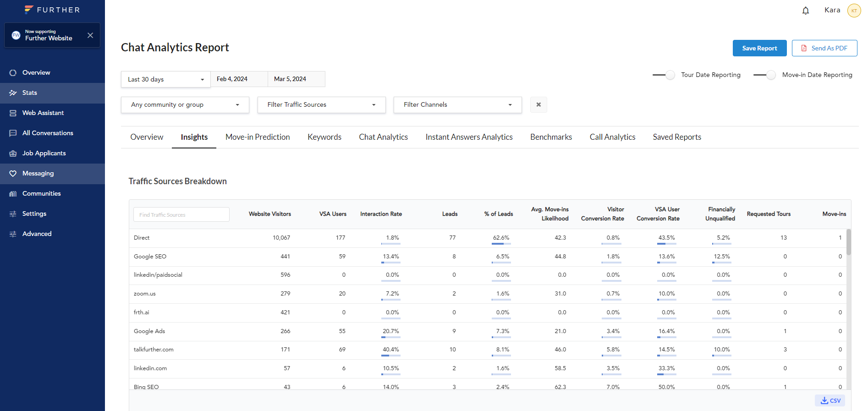Viewport: 868px width, 411px height.
Task: Open the Kara user avatar
Action: [x=854, y=11]
